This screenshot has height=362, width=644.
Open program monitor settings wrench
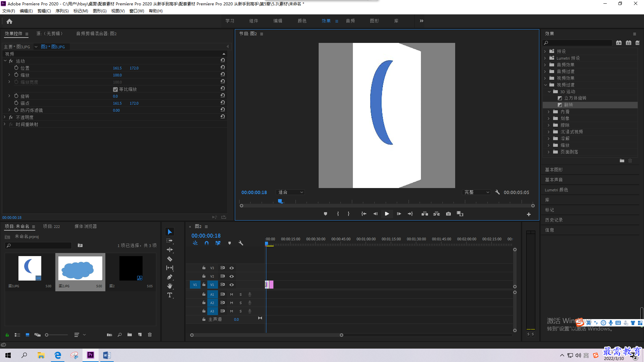point(497,192)
